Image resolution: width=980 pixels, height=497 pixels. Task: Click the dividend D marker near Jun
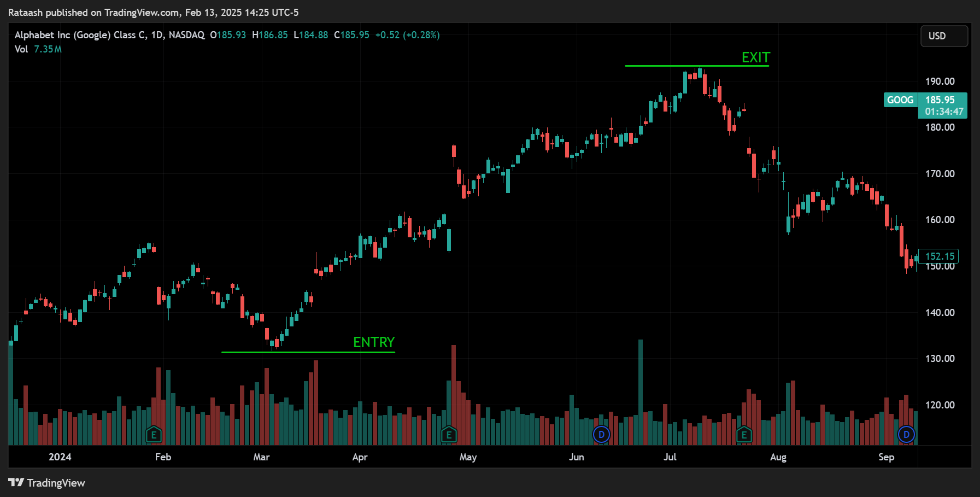click(x=601, y=435)
